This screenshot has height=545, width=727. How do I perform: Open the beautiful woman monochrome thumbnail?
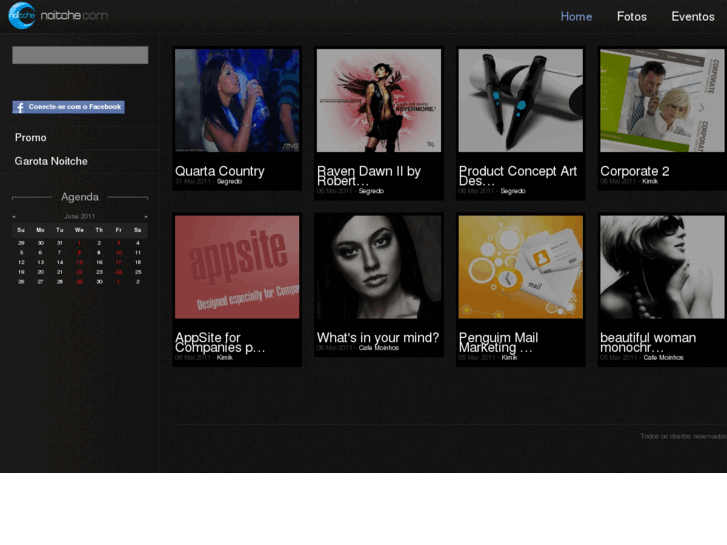[663, 267]
